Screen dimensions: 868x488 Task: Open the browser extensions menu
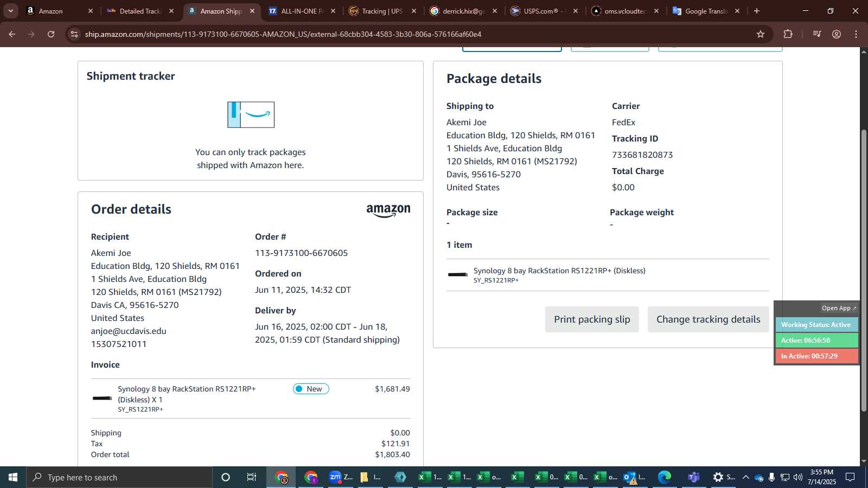point(788,34)
